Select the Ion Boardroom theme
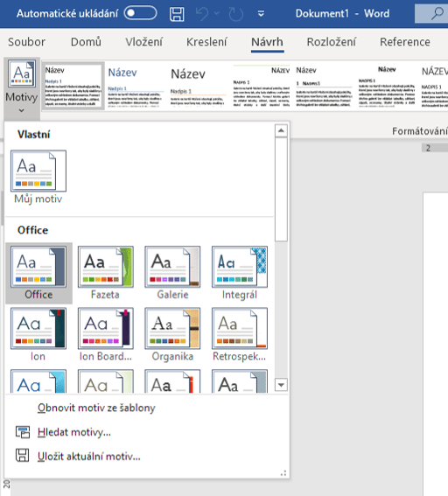 pyautogui.click(x=105, y=335)
